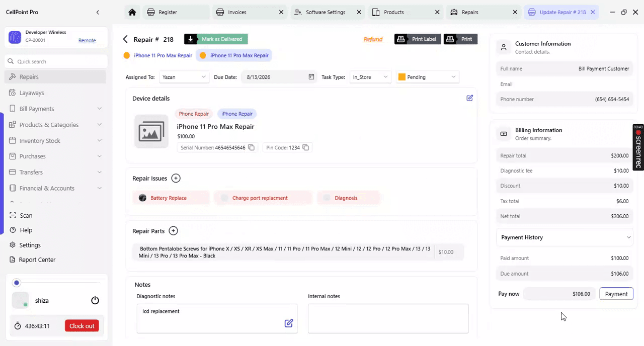Click the Customer Information person icon

(503, 48)
